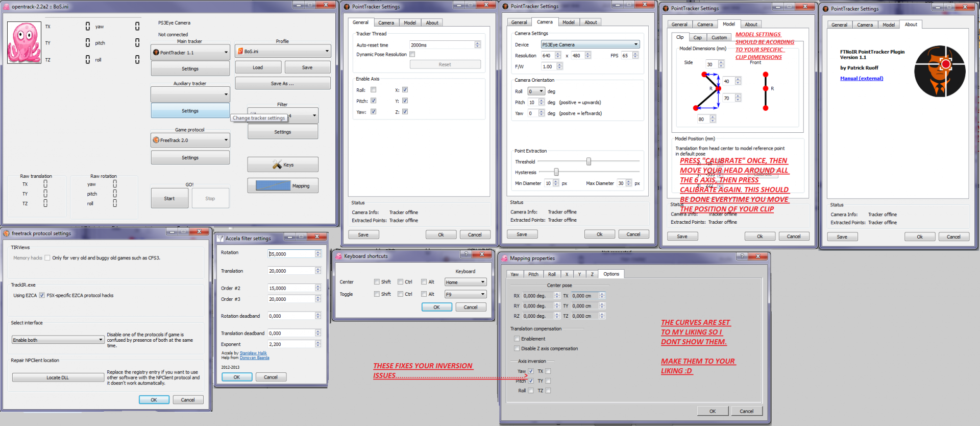This screenshot has width=980, height=426.
Task: Open Stanislaw Halik link in Accela settings
Action: 253,353
